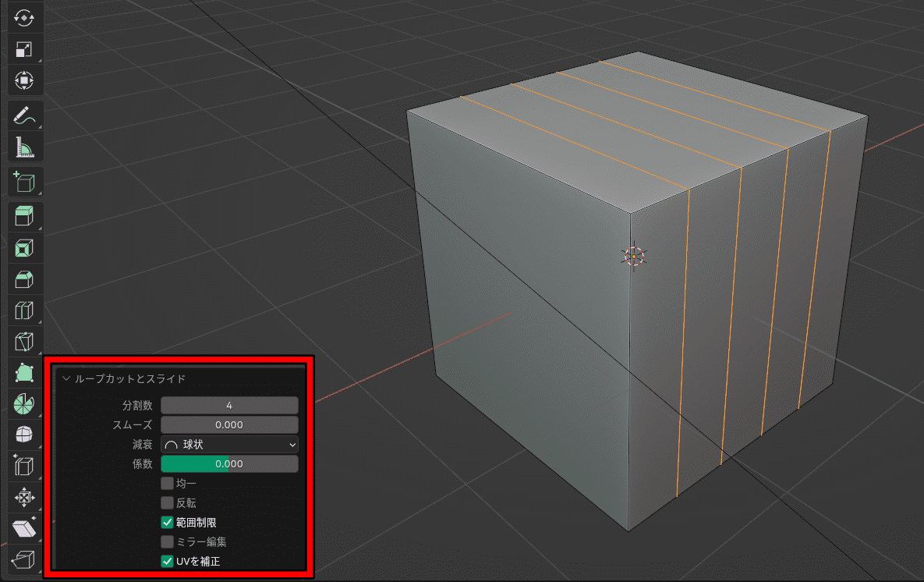Select the Transform tool

[x=24, y=80]
